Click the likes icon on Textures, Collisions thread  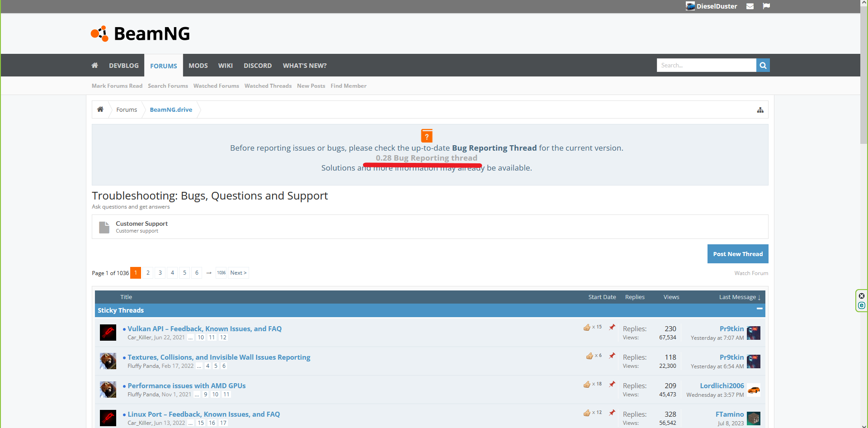point(590,356)
